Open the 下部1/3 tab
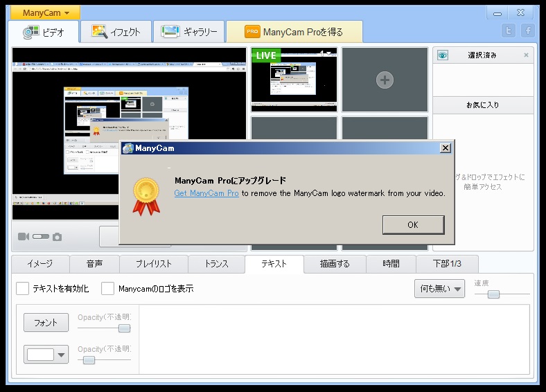 [447, 264]
